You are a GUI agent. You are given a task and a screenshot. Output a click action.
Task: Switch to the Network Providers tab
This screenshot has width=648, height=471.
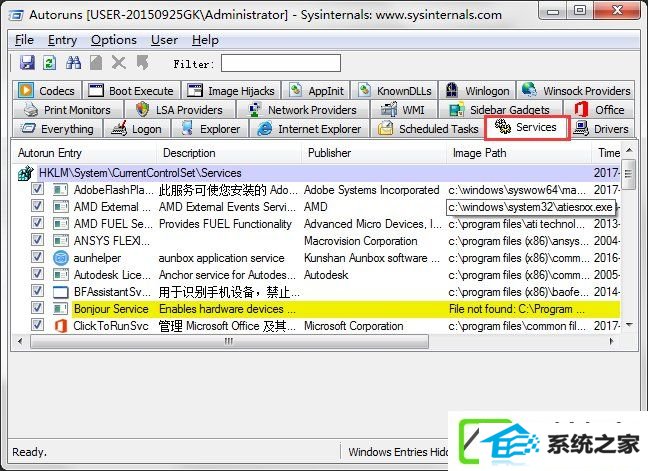[x=303, y=110]
